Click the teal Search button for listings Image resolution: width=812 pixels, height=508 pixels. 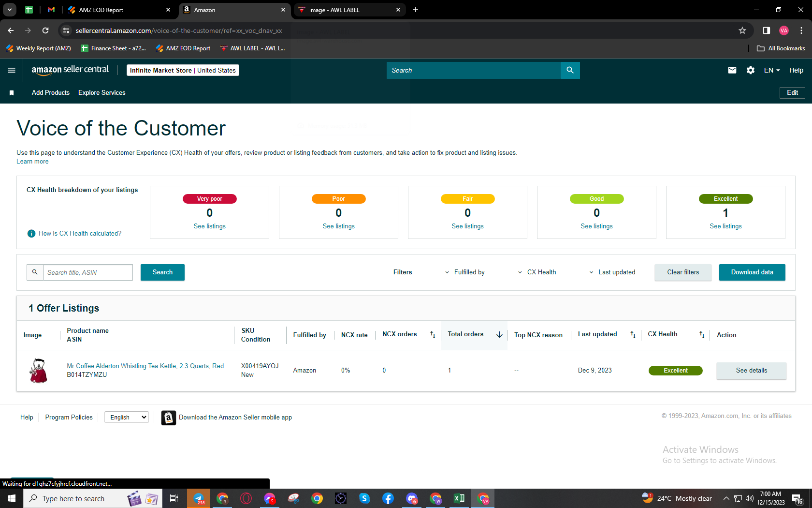click(x=162, y=272)
